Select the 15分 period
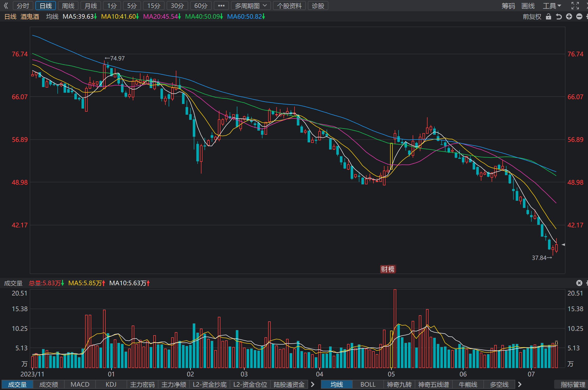Screen dimensions: 588x390 pos(154,6)
